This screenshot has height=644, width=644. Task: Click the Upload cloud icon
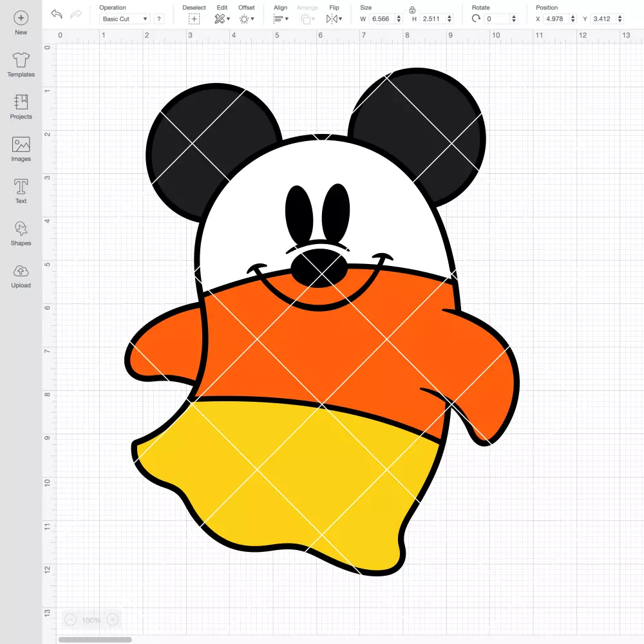pyautogui.click(x=21, y=271)
